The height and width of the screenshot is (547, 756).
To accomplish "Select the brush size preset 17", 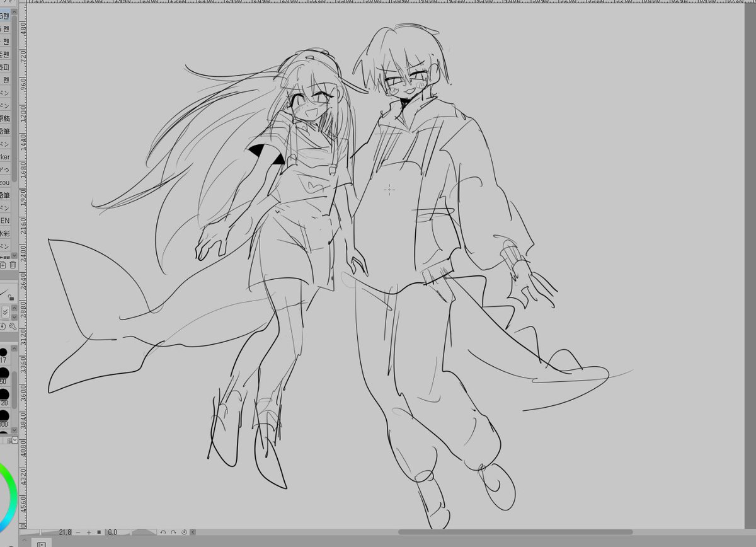I will [5, 355].
